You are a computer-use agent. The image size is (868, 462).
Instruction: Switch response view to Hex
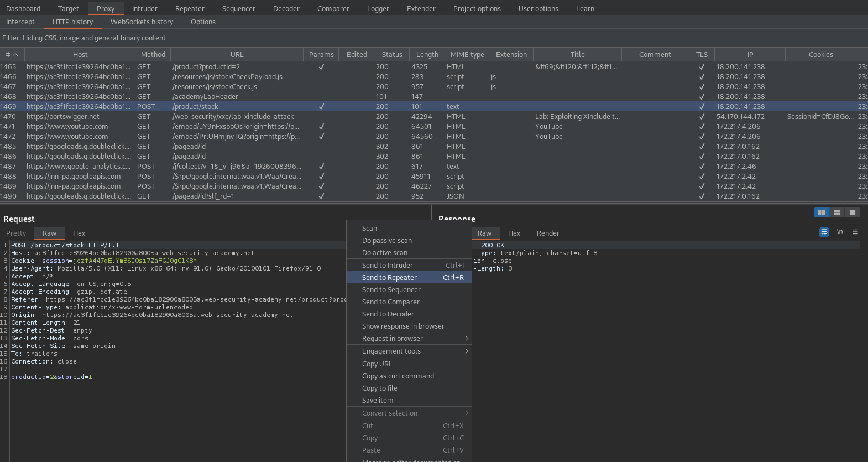(514, 233)
